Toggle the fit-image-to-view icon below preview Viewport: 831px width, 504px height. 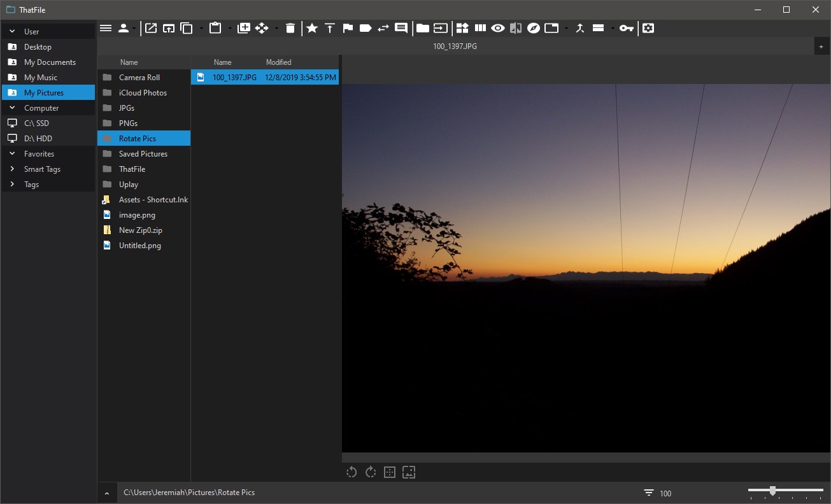409,472
